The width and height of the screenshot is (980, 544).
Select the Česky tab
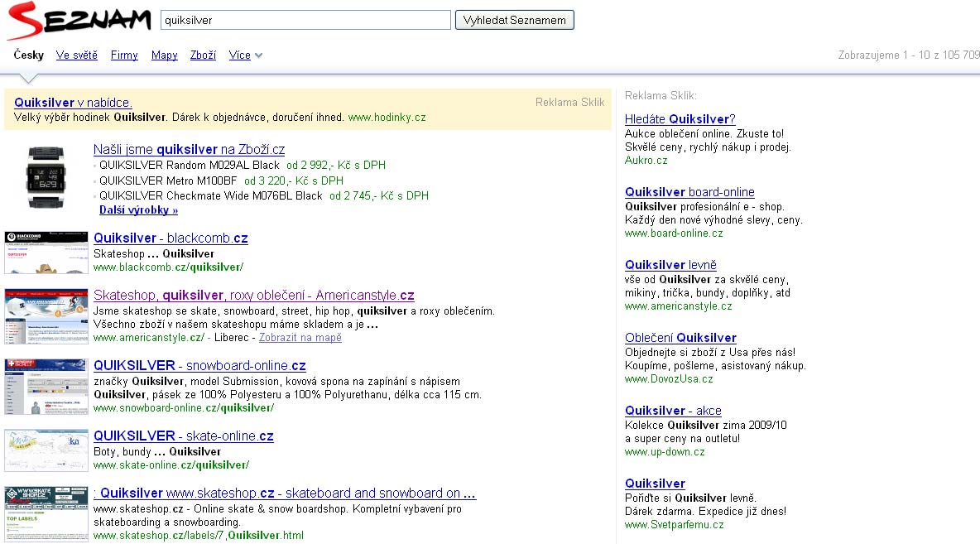point(29,55)
